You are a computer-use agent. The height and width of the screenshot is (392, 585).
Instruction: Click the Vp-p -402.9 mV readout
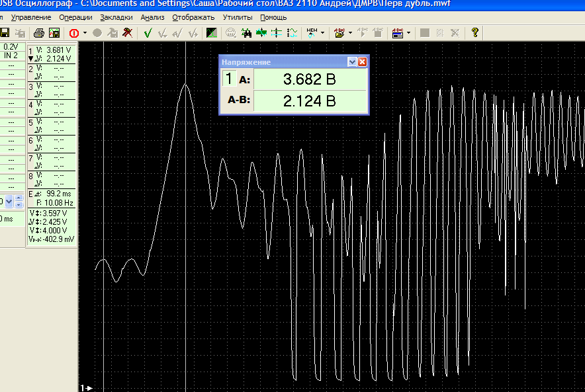coord(52,239)
